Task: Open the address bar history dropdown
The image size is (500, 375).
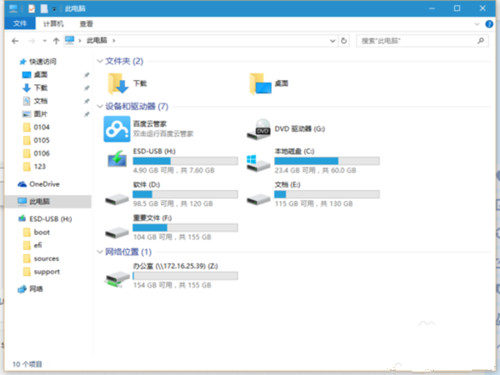Action: click(x=332, y=41)
